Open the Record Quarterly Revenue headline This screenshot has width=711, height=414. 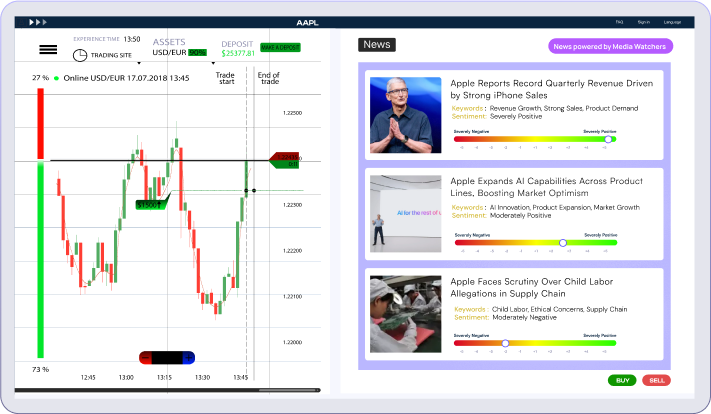551,89
